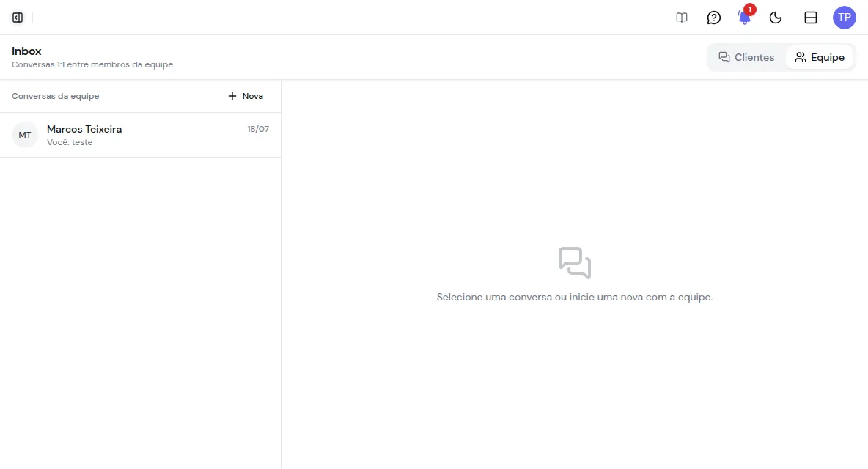The height and width of the screenshot is (469, 868).
Task: Toggle dark mode moon icon
Action: tap(776, 18)
